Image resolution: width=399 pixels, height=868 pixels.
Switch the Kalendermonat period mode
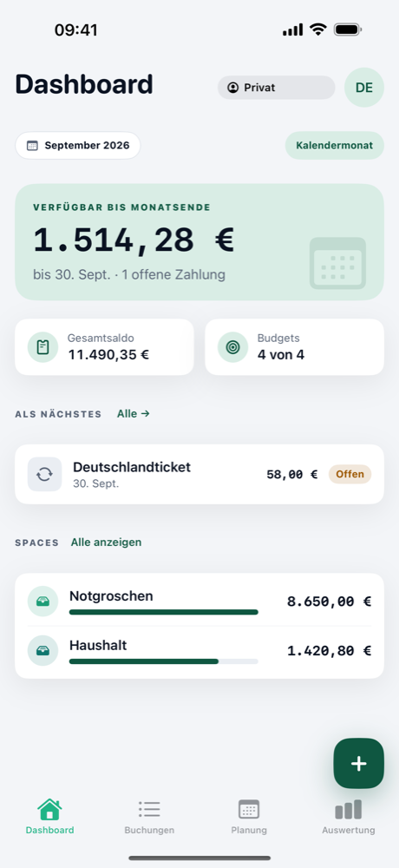[334, 146]
